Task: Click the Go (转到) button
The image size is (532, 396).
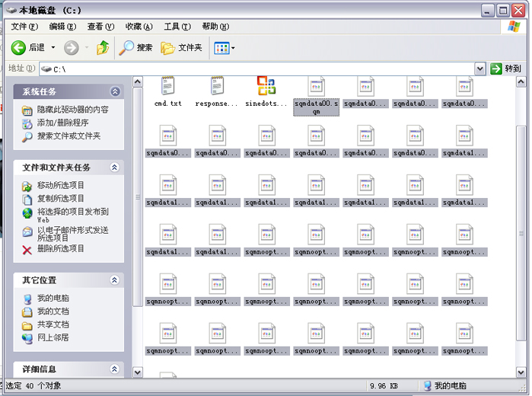Action: pos(505,69)
